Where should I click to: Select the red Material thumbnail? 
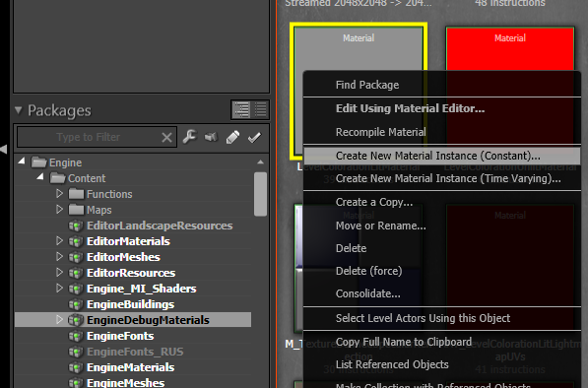pyautogui.click(x=510, y=48)
